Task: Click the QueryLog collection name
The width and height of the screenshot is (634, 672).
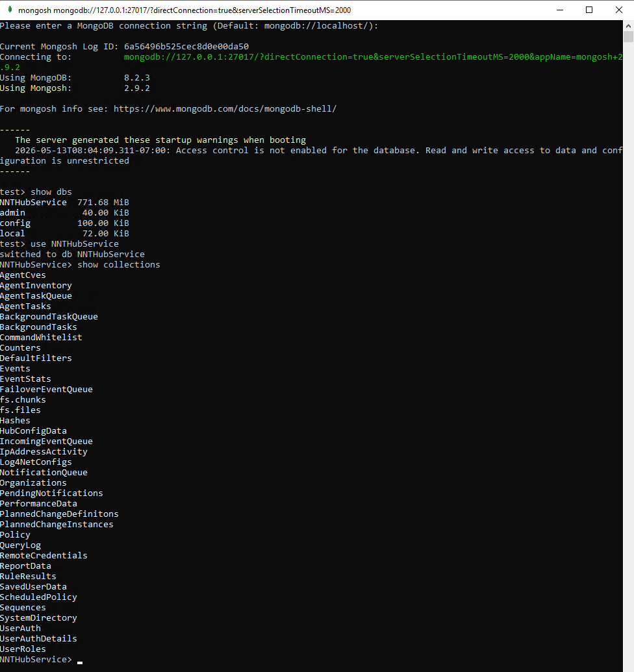Action: pos(20,545)
